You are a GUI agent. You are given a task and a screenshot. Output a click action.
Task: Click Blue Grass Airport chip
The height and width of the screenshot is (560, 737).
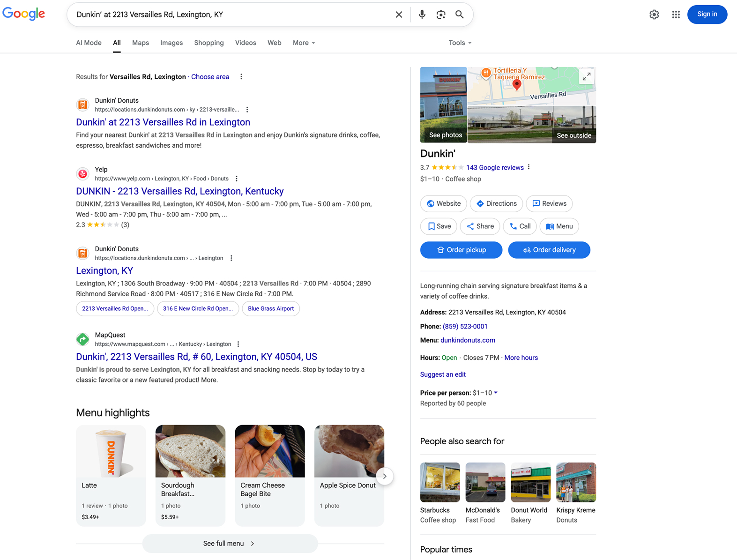tap(271, 309)
